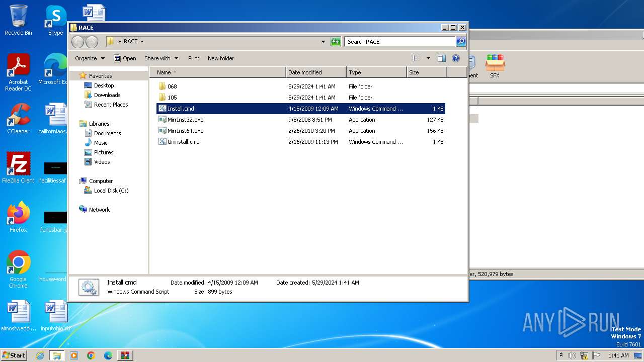644x362 pixels.
Task: Click the Edge taskbar icon
Action: (x=108, y=355)
